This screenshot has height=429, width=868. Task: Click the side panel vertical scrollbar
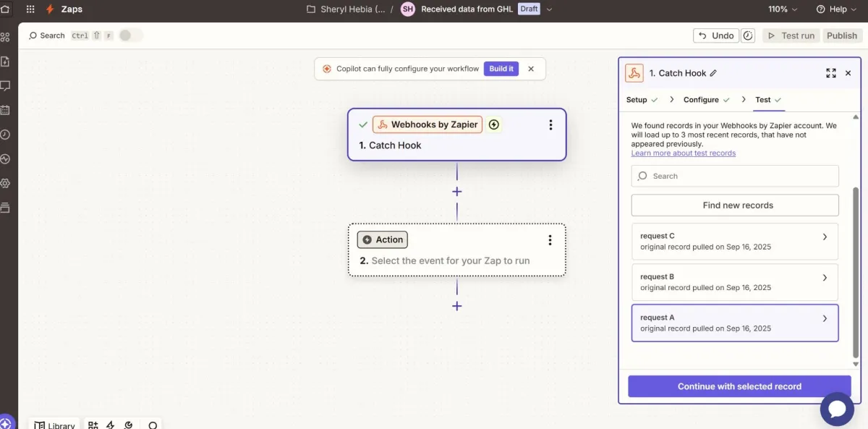point(856,271)
